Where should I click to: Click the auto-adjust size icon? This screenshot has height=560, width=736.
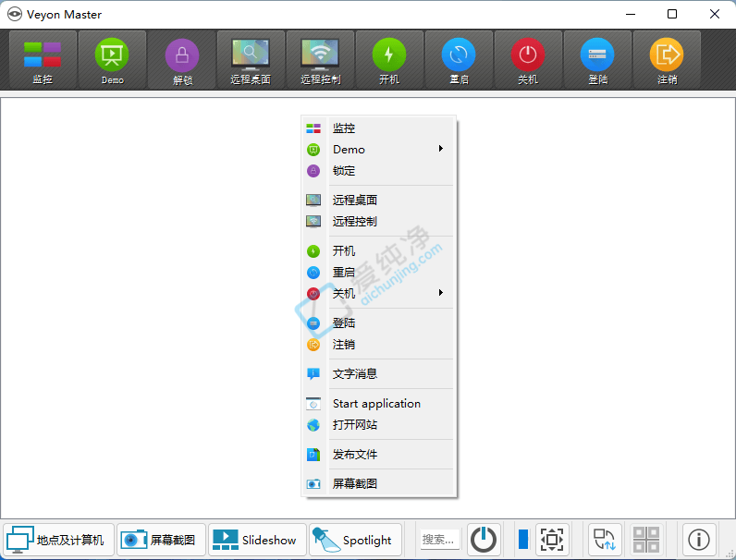click(x=552, y=540)
